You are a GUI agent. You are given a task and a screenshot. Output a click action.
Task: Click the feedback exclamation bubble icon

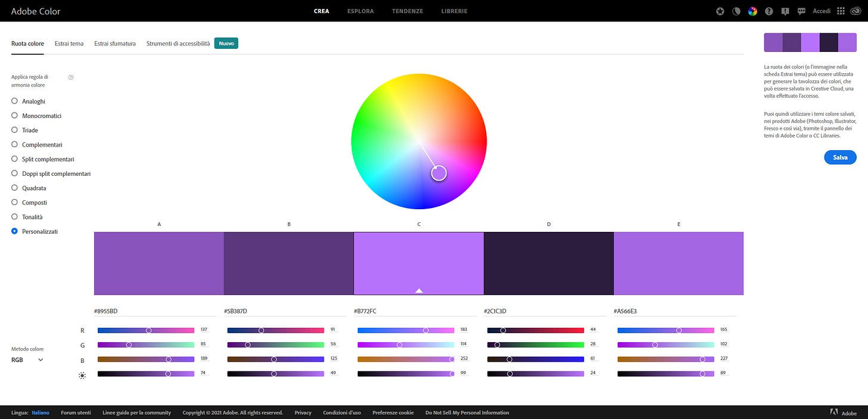click(x=785, y=11)
